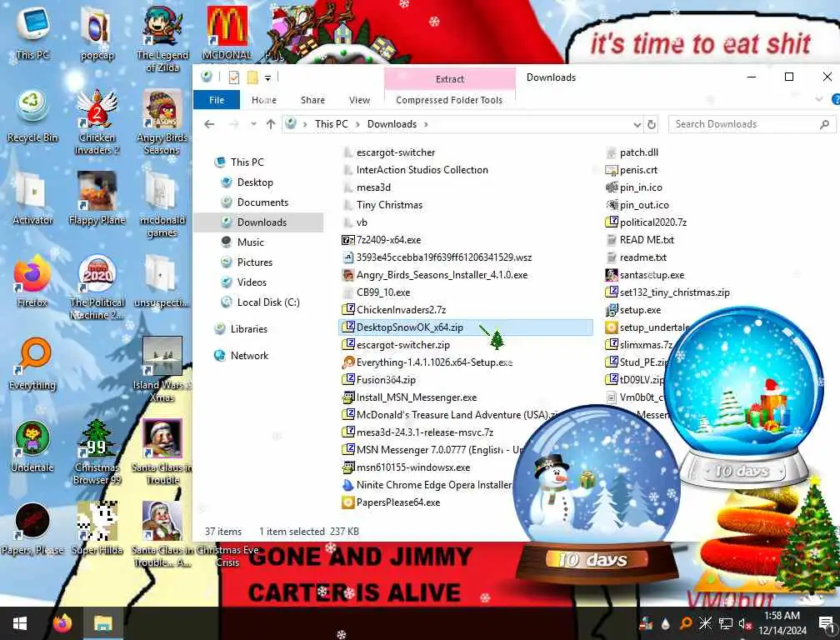Viewport: 840px width, 640px height.
Task: Launch Island Wars 2 Xmas shortcut
Action: point(162,368)
